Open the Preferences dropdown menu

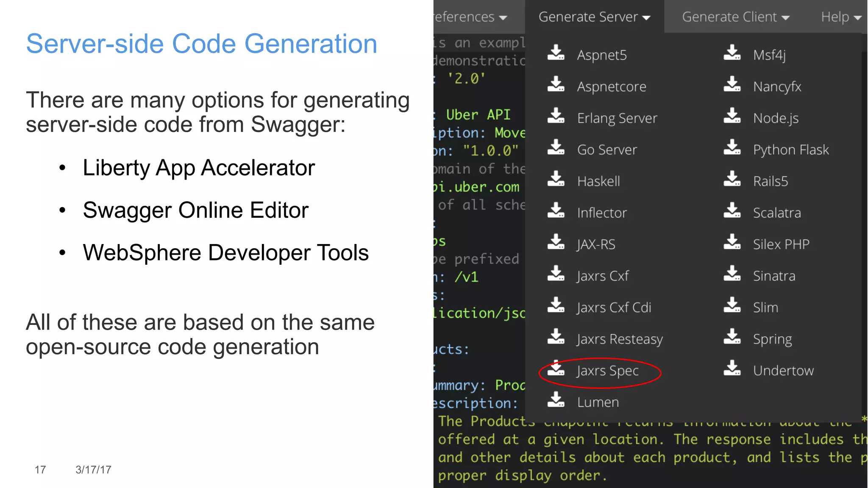470,17
